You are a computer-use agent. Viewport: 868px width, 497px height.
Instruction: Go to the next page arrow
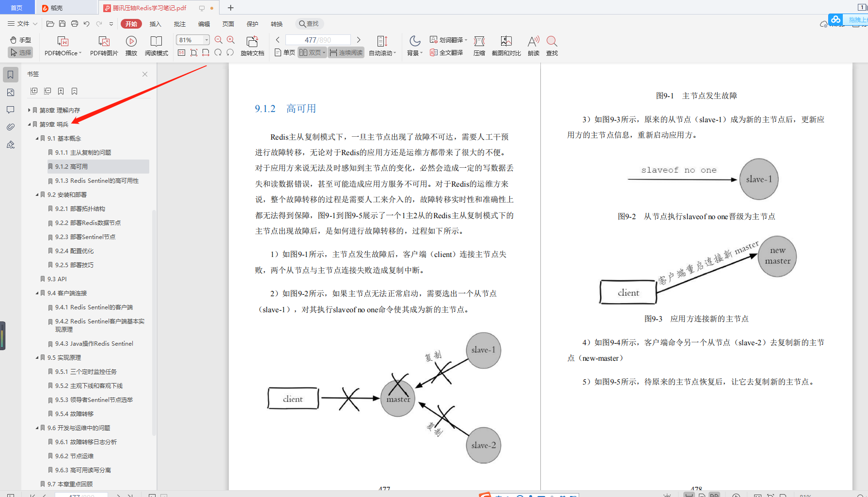pos(359,40)
